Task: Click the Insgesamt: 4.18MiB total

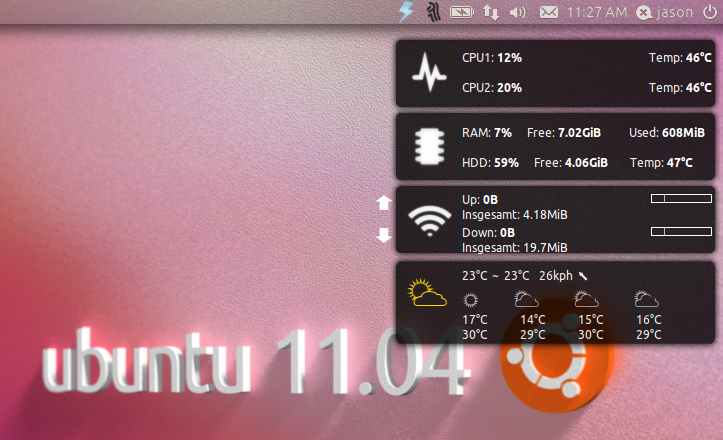Action: click(x=515, y=215)
